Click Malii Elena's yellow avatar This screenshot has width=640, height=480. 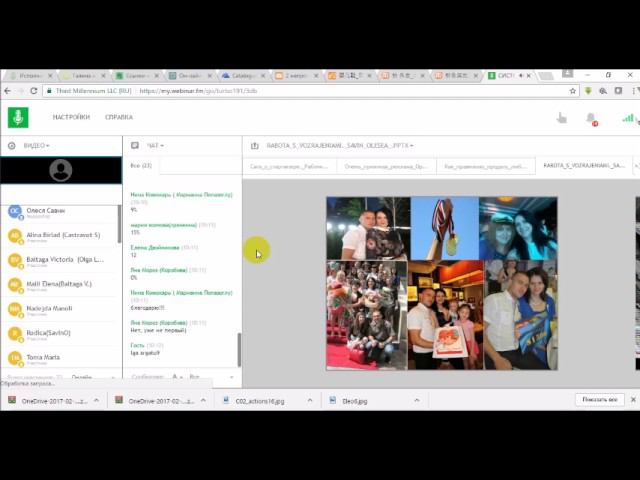click(x=15, y=285)
